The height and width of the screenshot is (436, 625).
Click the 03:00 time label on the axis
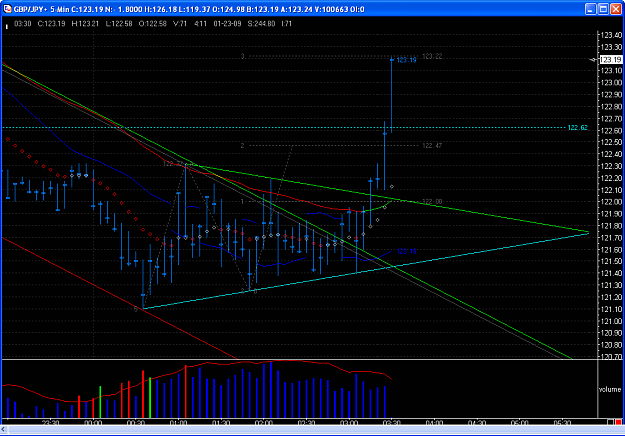[x=349, y=422]
